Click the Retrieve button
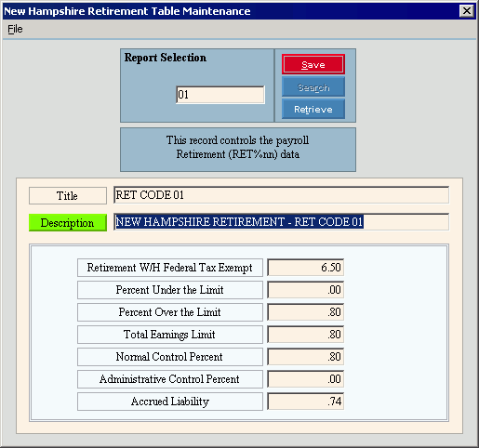The height and width of the screenshot is (448, 479). coord(313,109)
